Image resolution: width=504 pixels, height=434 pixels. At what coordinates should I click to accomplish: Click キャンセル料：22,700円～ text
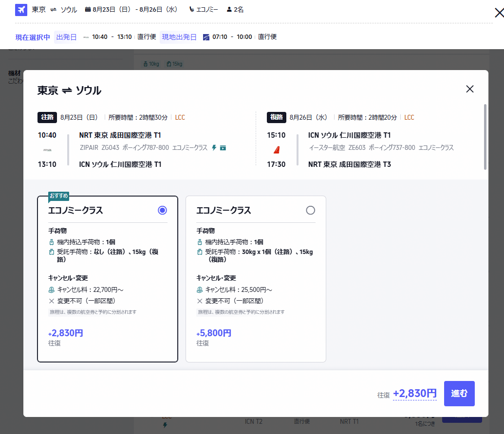tap(90, 290)
